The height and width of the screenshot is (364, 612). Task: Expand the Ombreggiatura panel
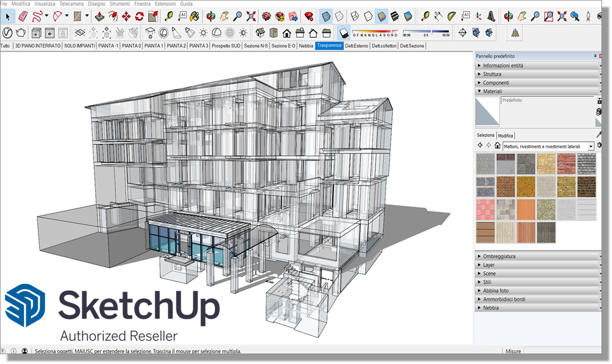pos(539,256)
